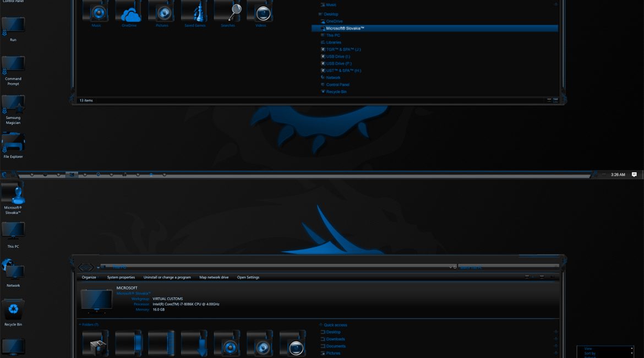
Task: Open the Action Center notification icon
Action: [634, 175]
